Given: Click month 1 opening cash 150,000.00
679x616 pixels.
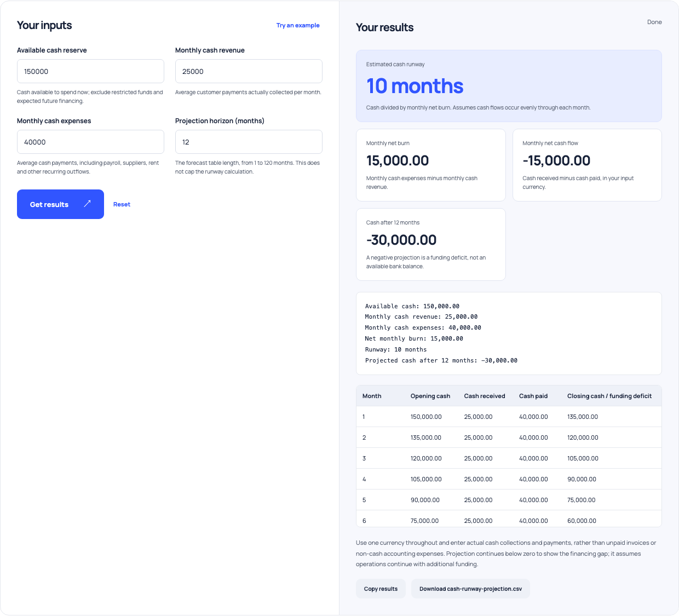Looking at the screenshot, I should pyautogui.click(x=426, y=417).
